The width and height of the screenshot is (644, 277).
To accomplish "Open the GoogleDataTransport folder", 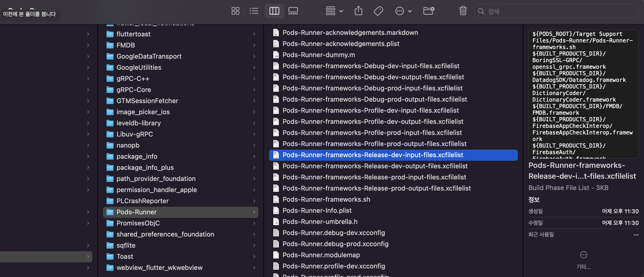I will tap(180, 56).
